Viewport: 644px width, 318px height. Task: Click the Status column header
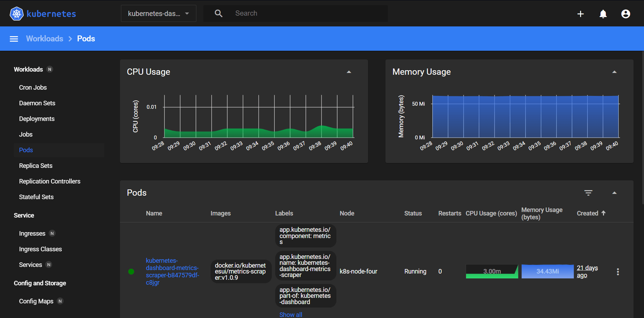coord(413,213)
